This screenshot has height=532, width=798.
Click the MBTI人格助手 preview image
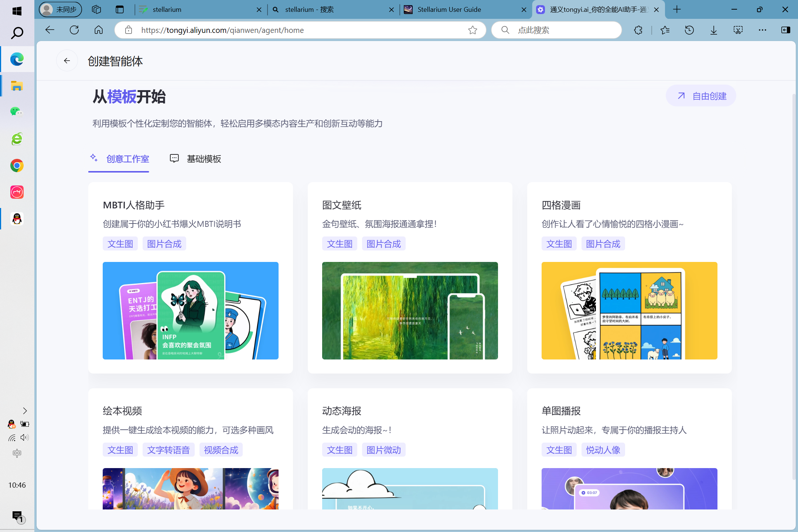pos(191,311)
